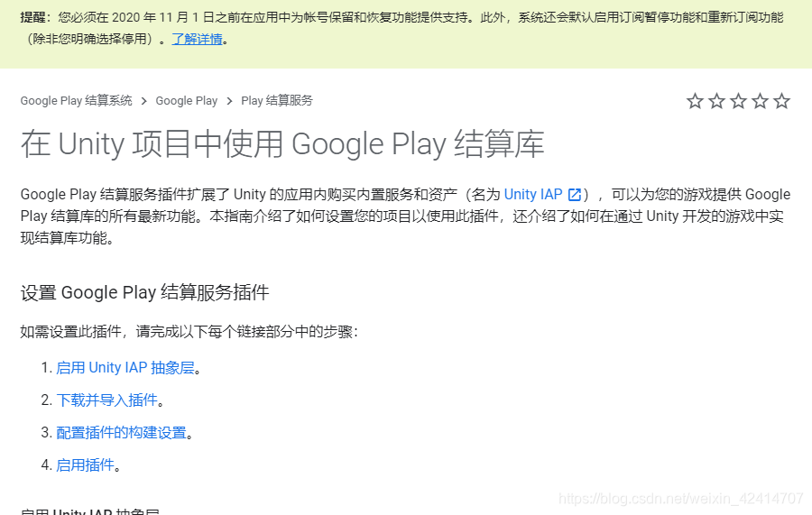
Task: Open step 1 link 启用 Unity IAP 抽象层
Action: [x=125, y=367]
